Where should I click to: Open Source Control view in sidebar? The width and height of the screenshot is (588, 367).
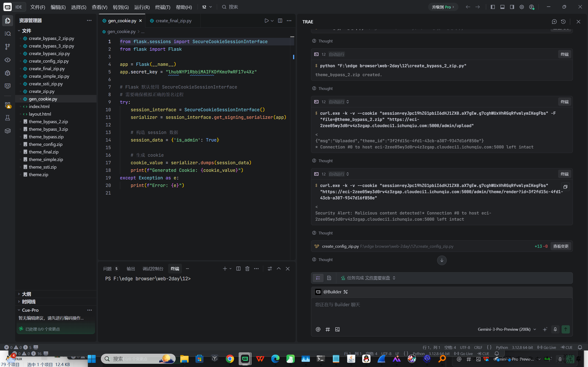[8, 47]
